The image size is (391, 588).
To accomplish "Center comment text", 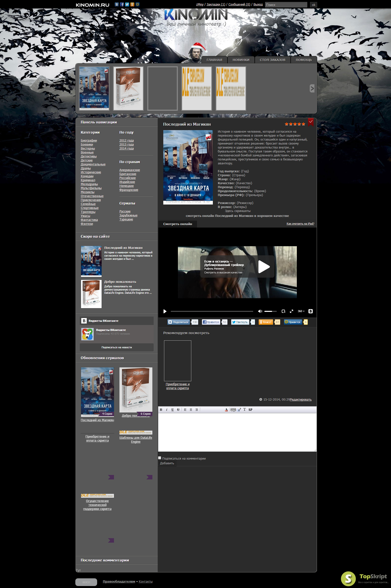I will 191,410.
